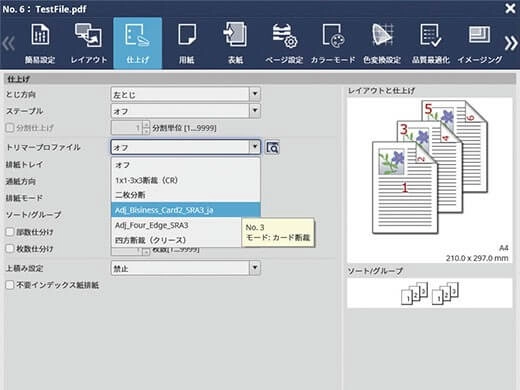The image size is (520, 390).
Task: Enable the 枚数仕分け checkbox
Action: pos(10,248)
